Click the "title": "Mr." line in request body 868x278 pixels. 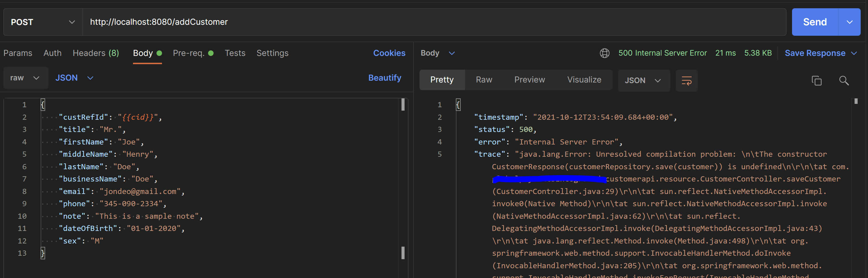(x=92, y=130)
